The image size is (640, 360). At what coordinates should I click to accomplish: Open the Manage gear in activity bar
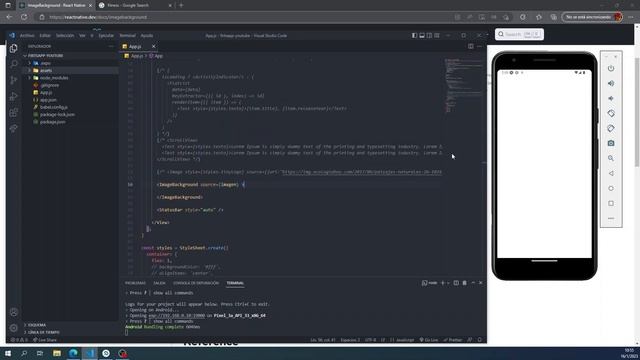13,328
